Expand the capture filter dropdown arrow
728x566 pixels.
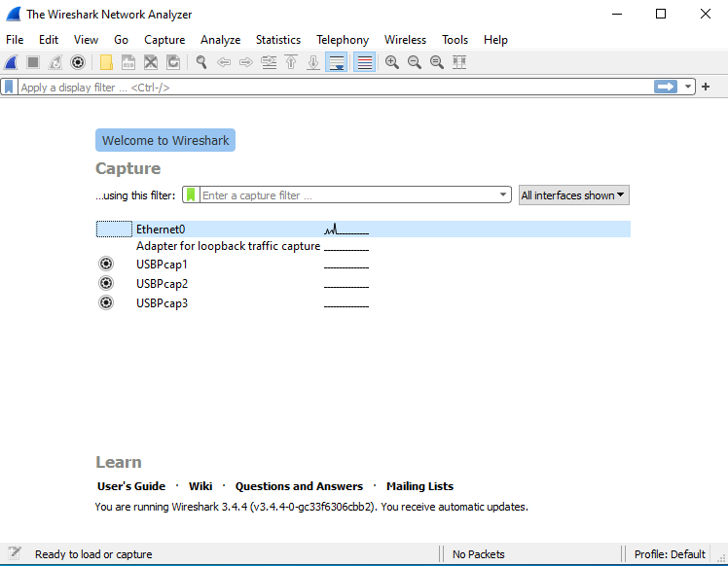pyautogui.click(x=503, y=195)
